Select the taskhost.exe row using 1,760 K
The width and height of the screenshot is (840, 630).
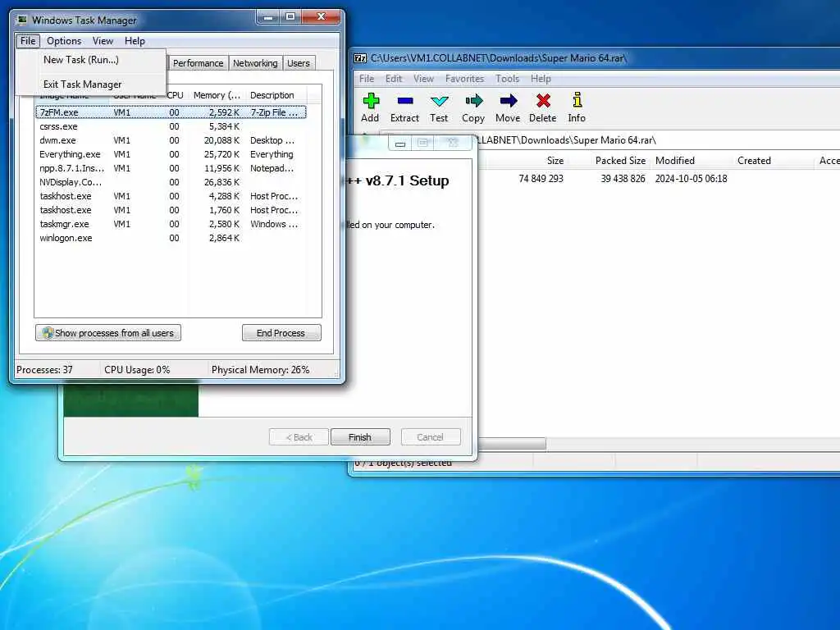pos(171,210)
